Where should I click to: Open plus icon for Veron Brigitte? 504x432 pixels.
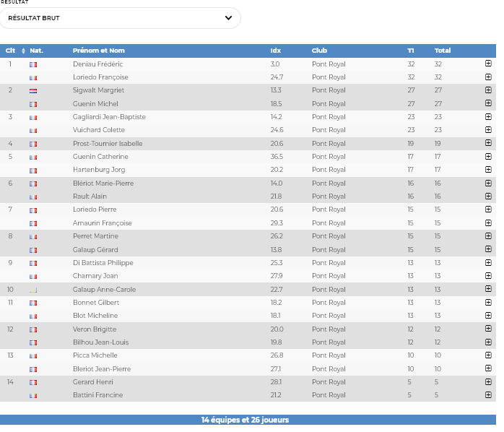point(488,329)
